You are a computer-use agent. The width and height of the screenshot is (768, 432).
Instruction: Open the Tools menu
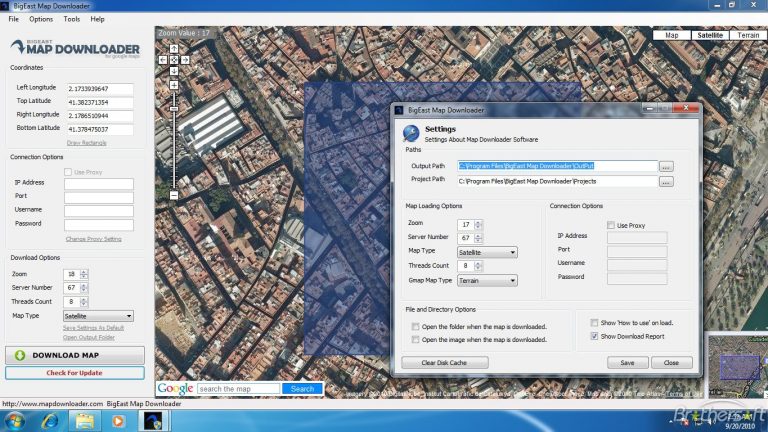[71, 19]
